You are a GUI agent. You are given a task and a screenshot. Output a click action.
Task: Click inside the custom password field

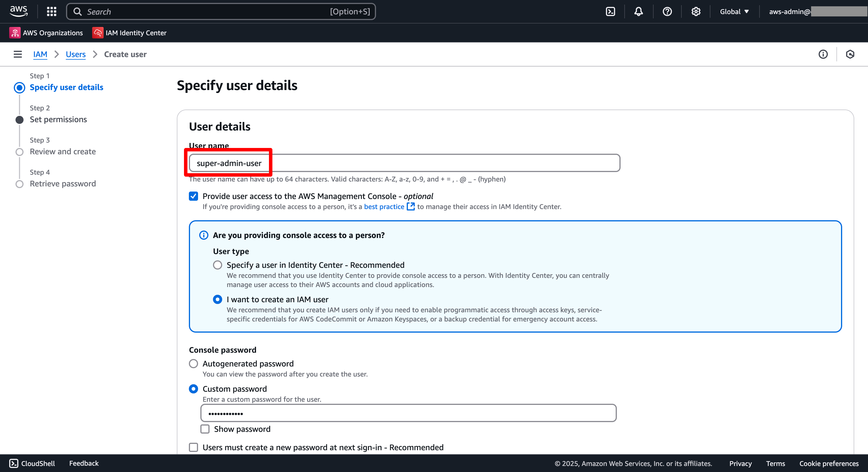tap(408, 413)
